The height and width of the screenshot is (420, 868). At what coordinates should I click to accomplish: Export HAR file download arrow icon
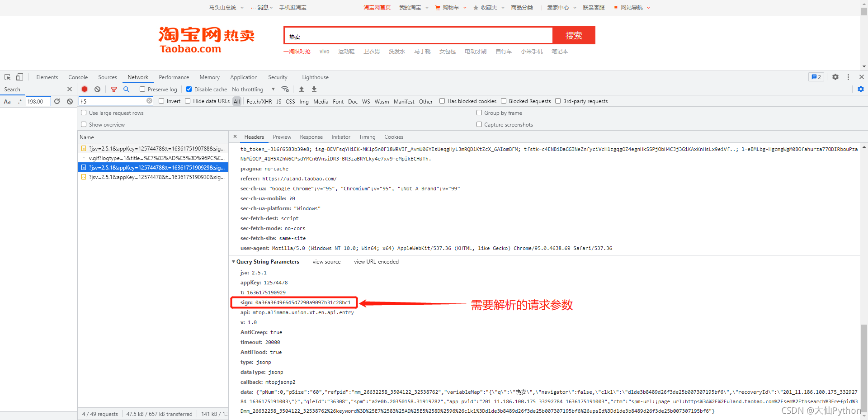pos(314,89)
